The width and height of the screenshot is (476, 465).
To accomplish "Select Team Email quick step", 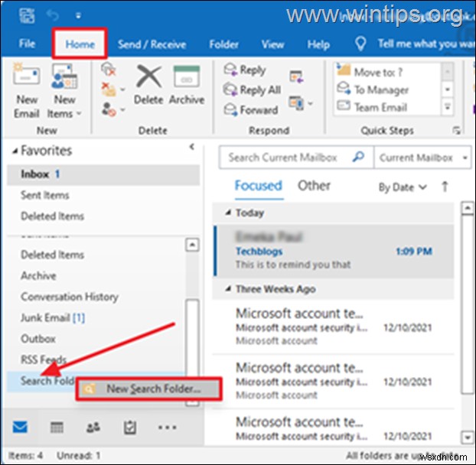I will 387,107.
